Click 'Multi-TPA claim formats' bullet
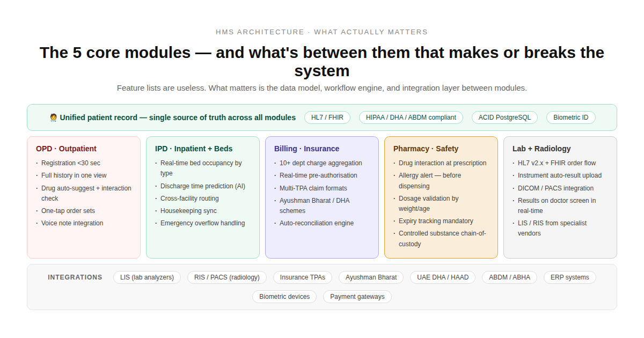Screen dimensions: 644x338 313,188
